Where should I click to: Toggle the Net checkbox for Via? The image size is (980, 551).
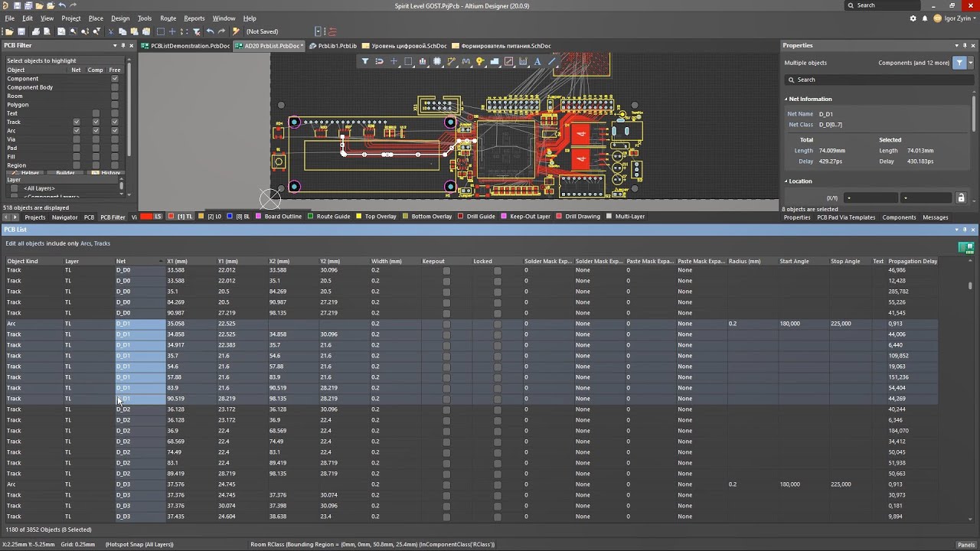click(76, 139)
